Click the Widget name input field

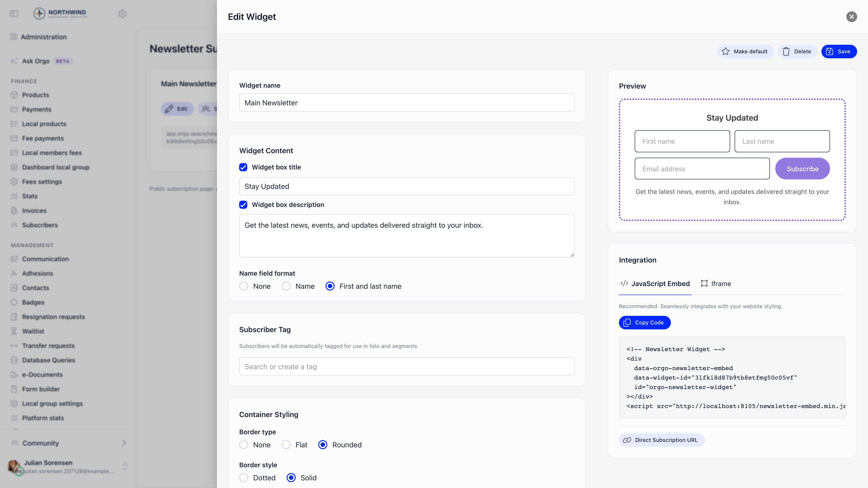click(407, 103)
